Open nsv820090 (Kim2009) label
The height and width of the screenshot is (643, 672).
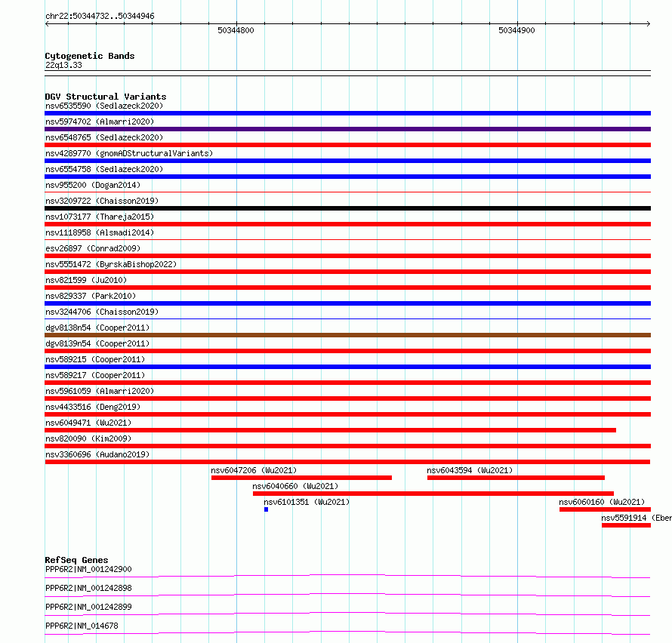[x=88, y=438]
